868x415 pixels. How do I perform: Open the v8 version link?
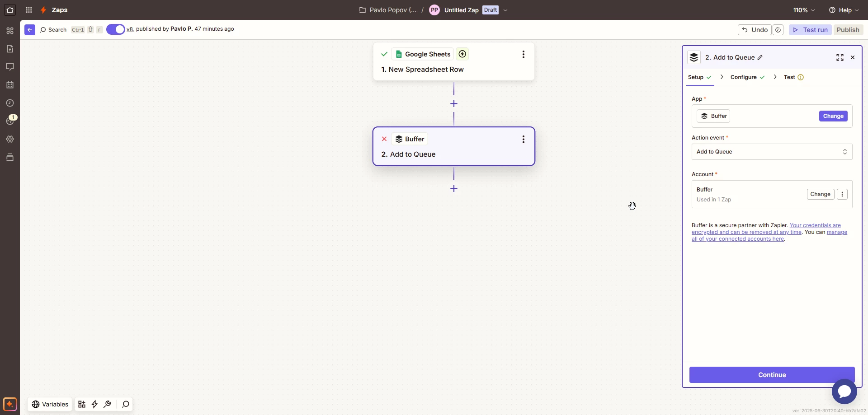pyautogui.click(x=130, y=29)
